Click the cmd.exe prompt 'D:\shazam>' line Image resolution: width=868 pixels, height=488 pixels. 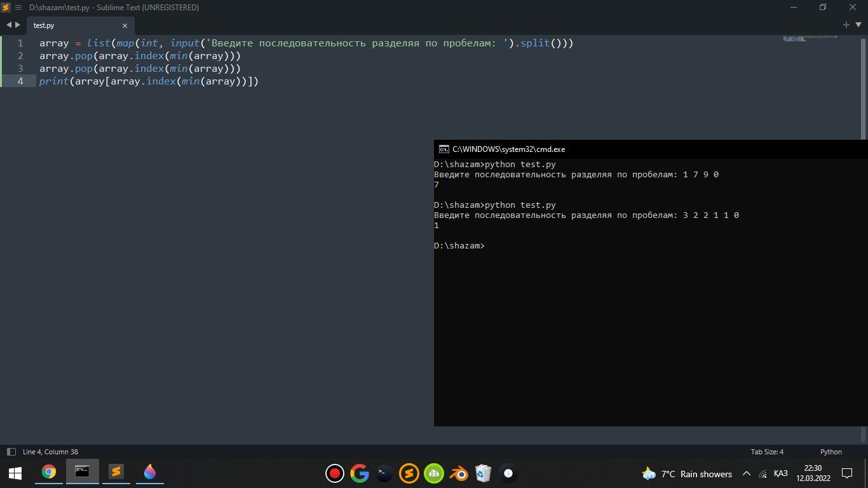(x=459, y=246)
